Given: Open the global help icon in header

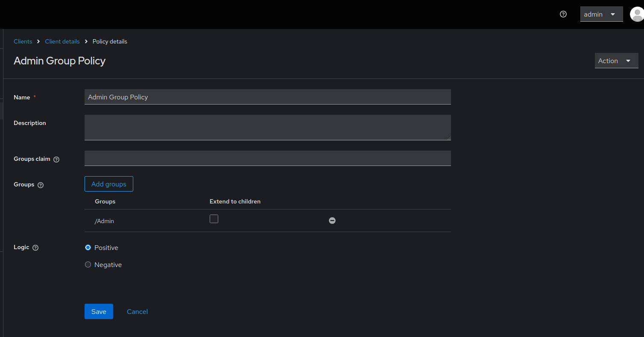Looking at the screenshot, I should (x=563, y=14).
